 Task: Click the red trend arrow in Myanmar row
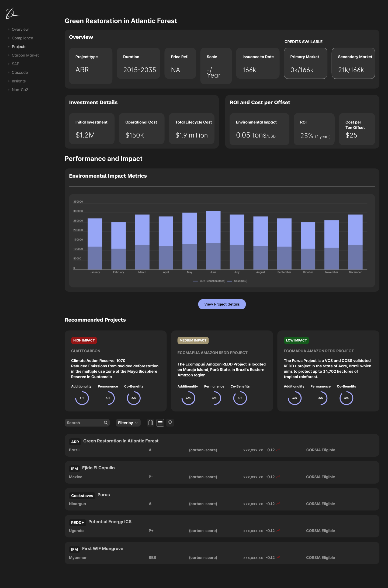(278, 558)
